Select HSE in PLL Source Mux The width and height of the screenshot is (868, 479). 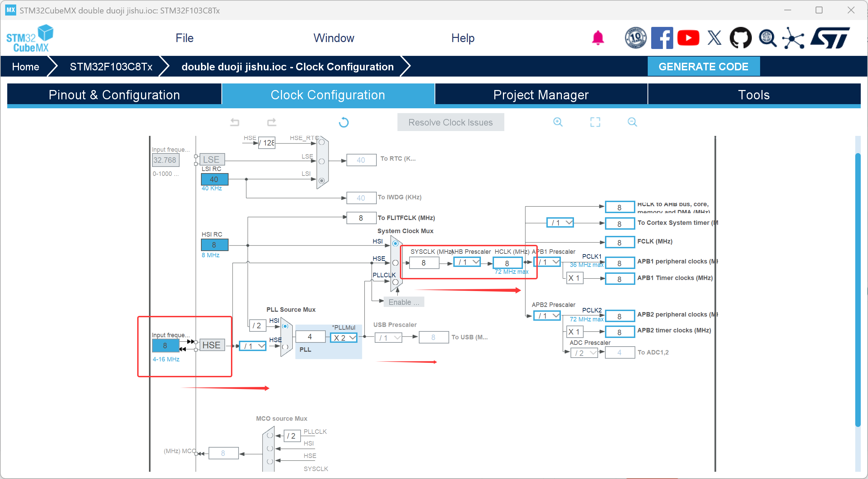pyautogui.click(x=285, y=346)
